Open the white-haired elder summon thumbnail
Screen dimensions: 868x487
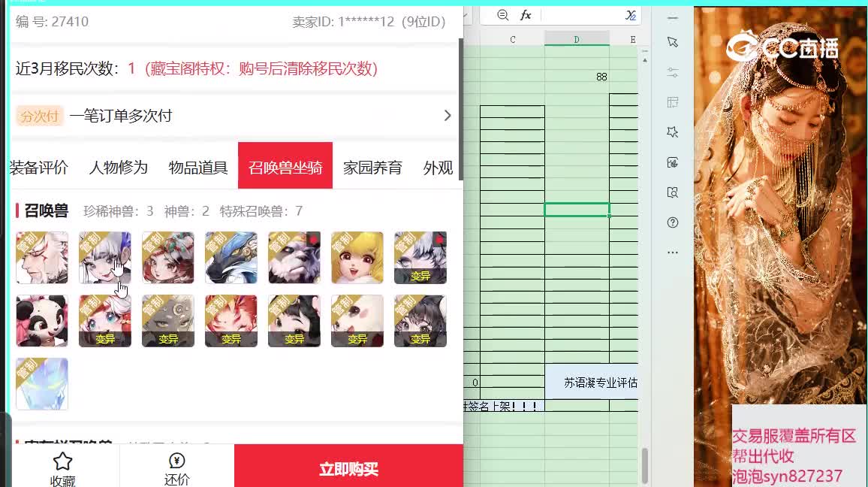pyautogui.click(x=42, y=258)
